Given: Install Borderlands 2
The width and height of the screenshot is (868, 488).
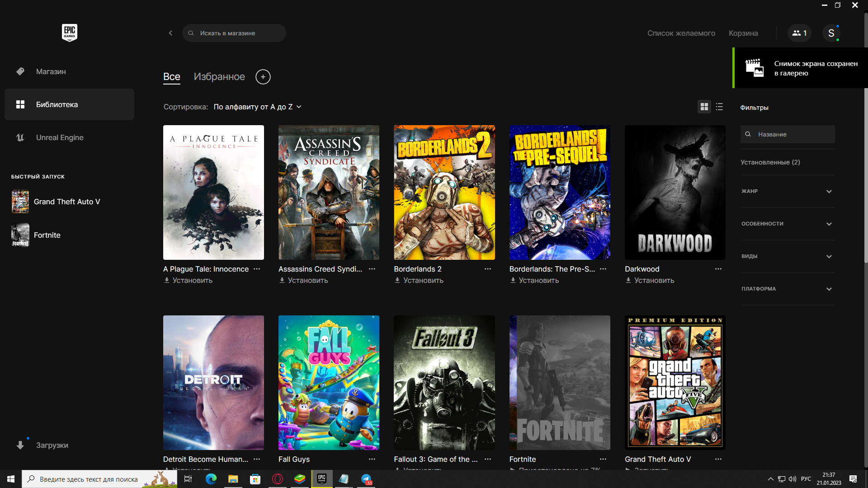Looking at the screenshot, I should click(x=419, y=280).
